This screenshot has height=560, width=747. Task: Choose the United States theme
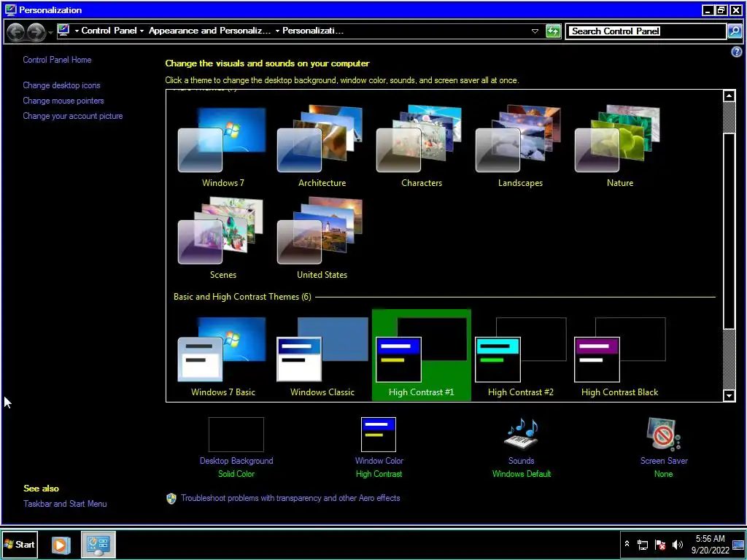tap(322, 238)
